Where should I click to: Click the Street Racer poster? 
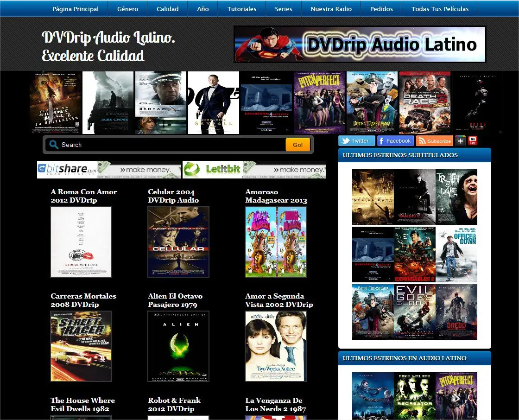click(x=81, y=346)
